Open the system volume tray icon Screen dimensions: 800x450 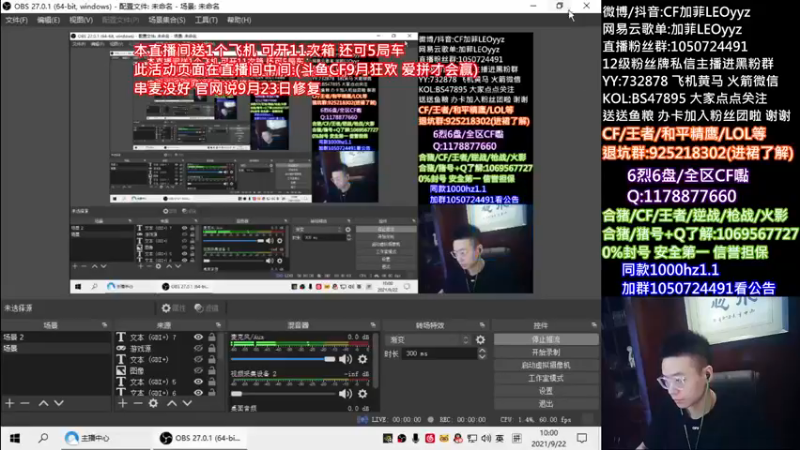486,438
